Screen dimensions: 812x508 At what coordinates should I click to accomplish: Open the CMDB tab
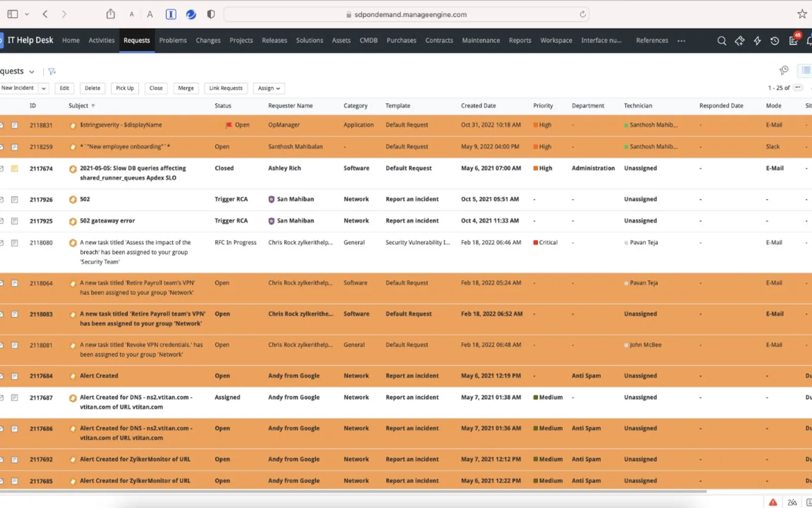tap(368, 41)
